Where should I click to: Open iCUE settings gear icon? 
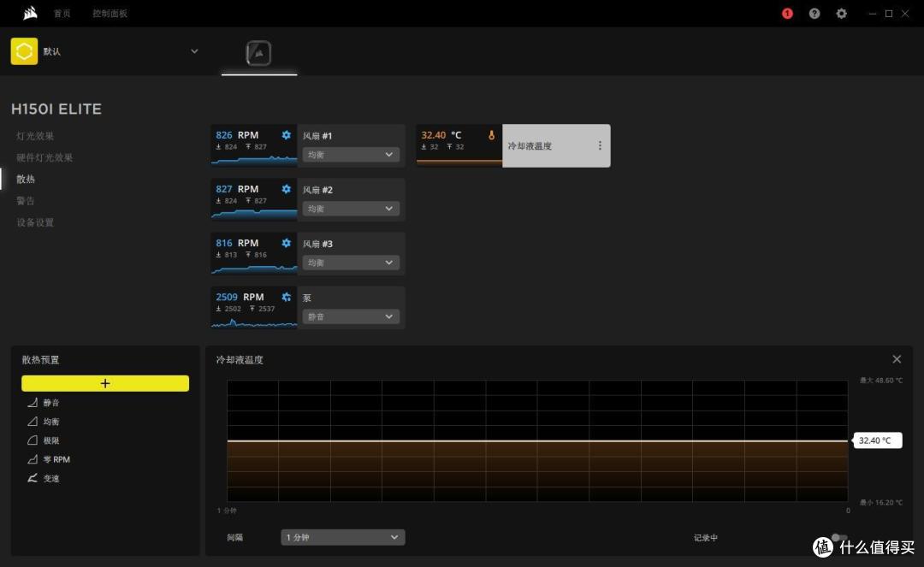click(842, 14)
